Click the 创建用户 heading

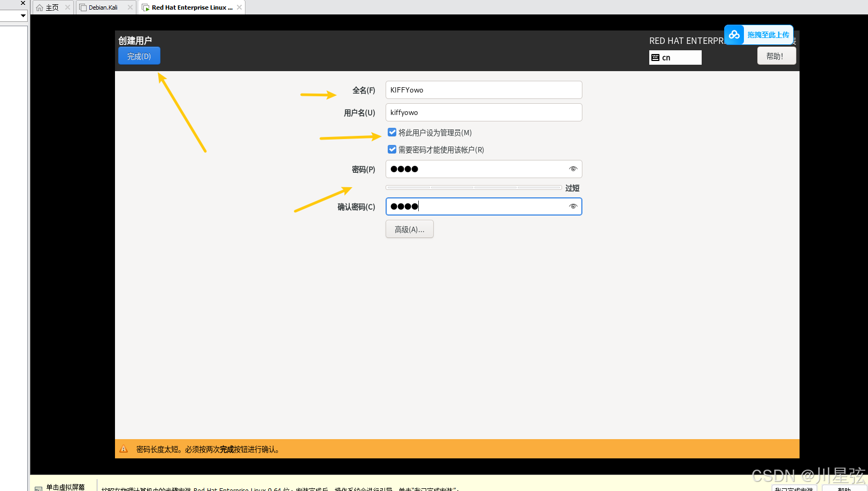tap(135, 41)
